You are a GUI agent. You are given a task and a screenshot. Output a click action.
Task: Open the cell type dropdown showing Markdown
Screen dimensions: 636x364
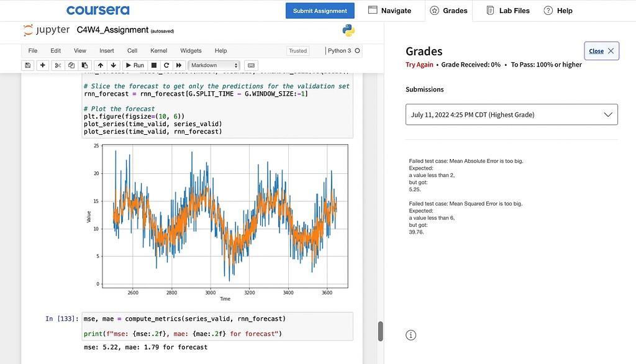pos(214,65)
